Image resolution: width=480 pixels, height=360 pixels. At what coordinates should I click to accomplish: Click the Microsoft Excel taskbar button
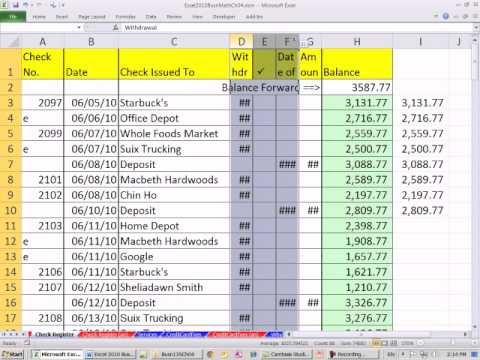57,354
